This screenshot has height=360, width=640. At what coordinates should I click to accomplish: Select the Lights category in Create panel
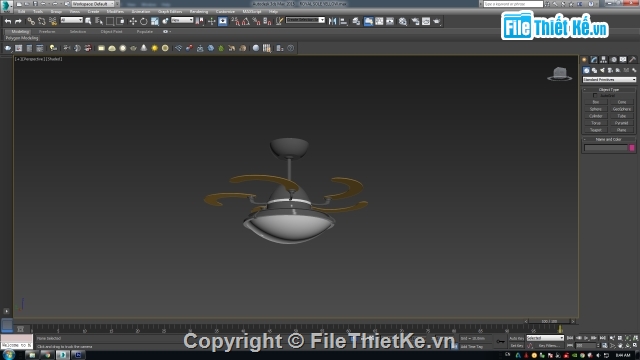[x=602, y=70]
